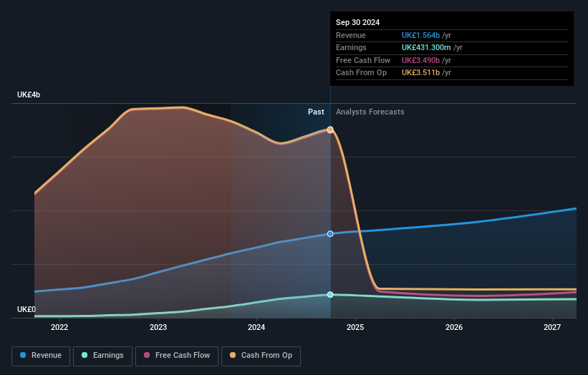Click the 2023 x-axis label
Image resolution: width=588 pixels, height=375 pixels.
[x=158, y=328]
